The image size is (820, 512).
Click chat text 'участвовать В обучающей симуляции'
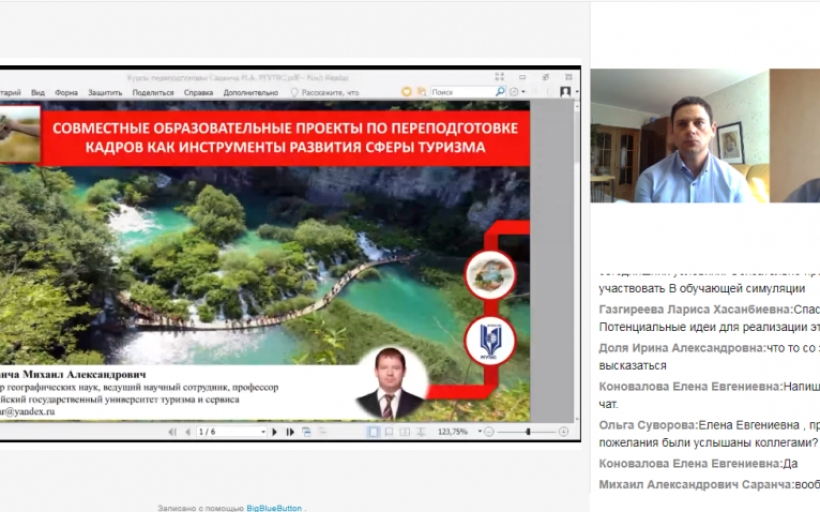pyautogui.click(x=702, y=288)
